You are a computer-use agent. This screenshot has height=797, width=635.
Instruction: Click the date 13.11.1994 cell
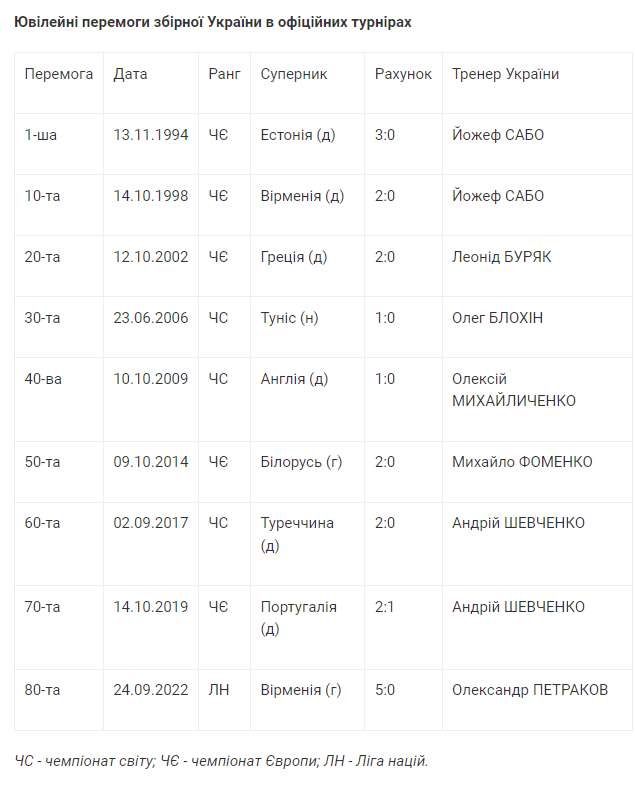[151, 135]
